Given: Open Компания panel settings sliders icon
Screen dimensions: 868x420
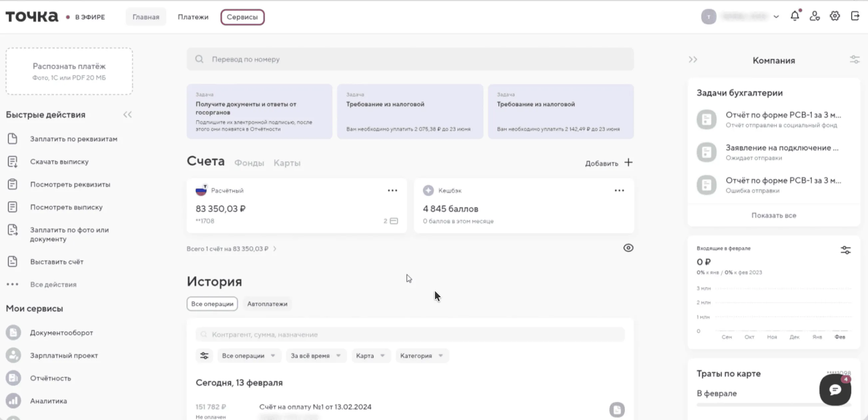Looking at the screenshot, I should 855,60.
